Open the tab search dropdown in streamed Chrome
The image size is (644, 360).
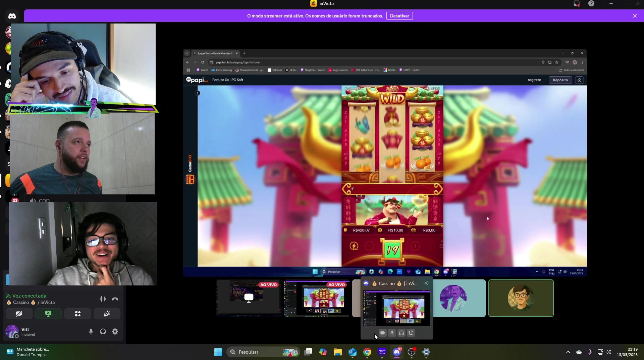[x=187, y=53]
